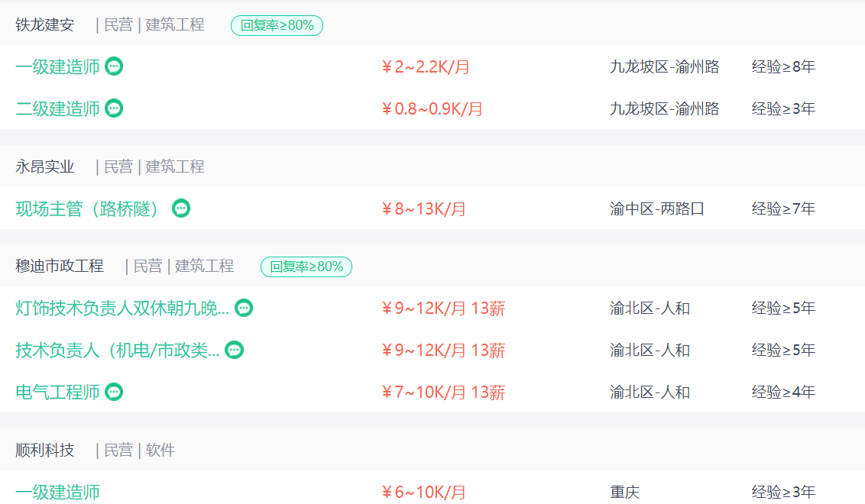View company page for 永昂实业
The image size is (865, 504).
pos(44,166)
